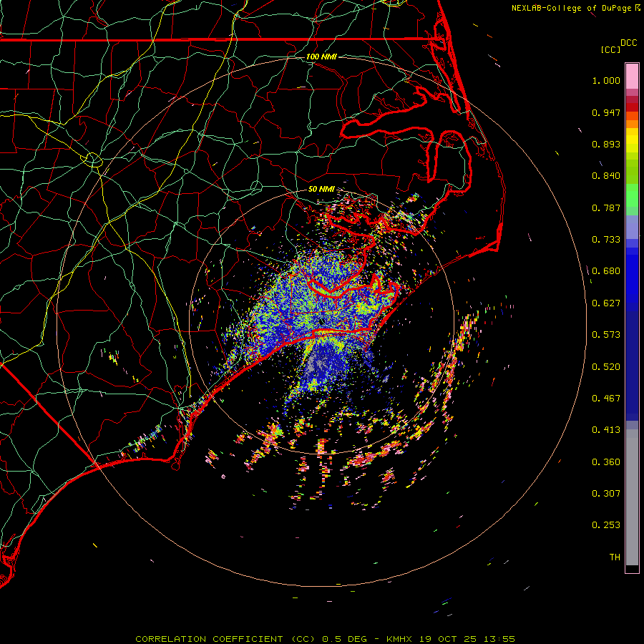Click the DCC label above the color scale

coord(629,43)
